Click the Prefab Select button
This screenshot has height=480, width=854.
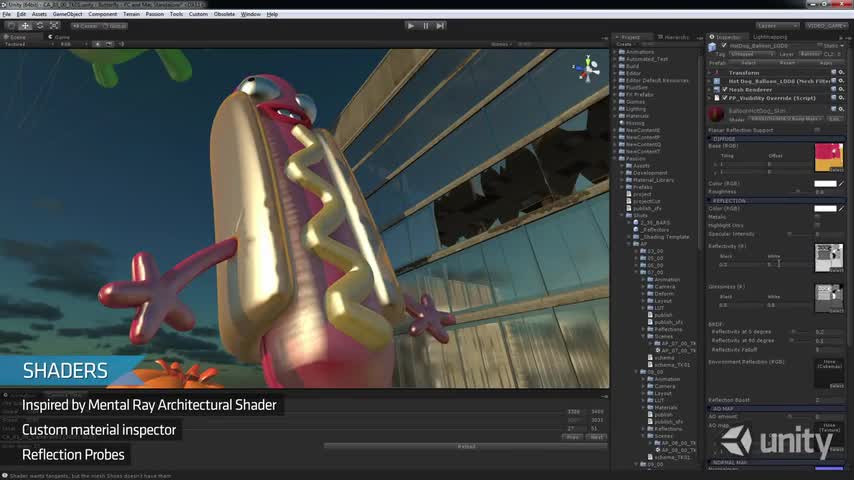(749, 63)
